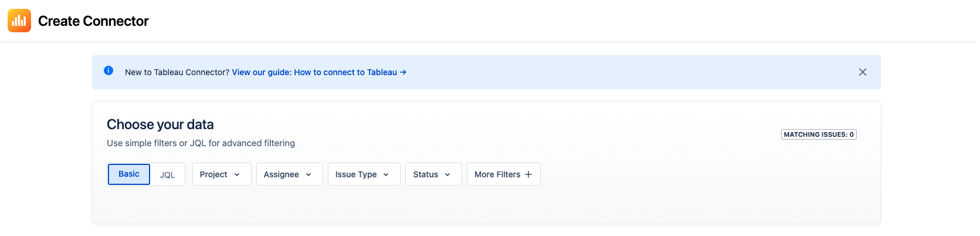980x236 pixels.
Task: Add More Filters
Action: click(504, 174)
